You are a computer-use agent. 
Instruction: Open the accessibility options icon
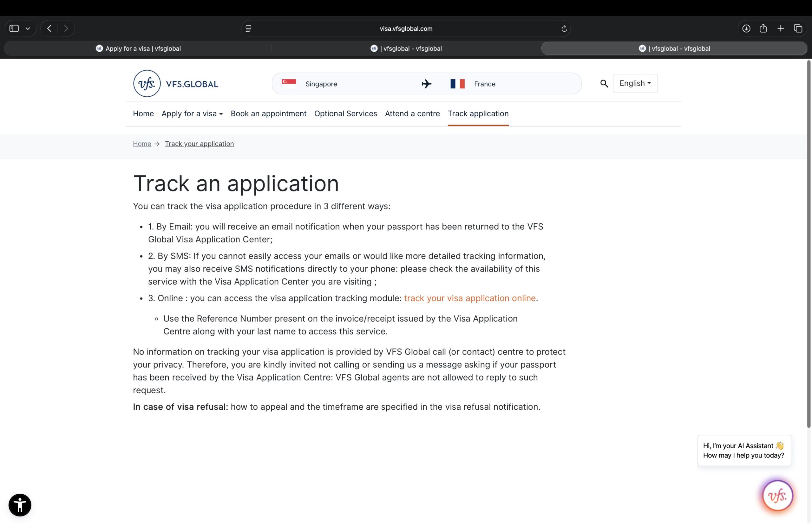tap(19, 505)
